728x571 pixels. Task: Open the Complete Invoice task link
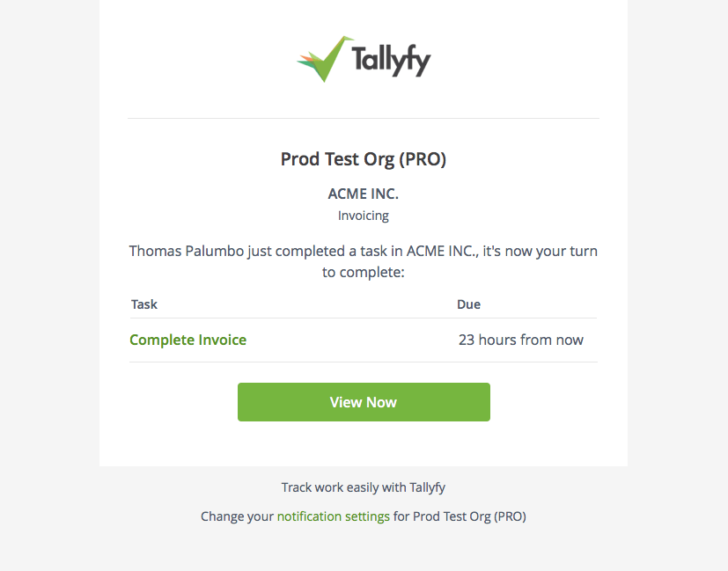(188, 340)
